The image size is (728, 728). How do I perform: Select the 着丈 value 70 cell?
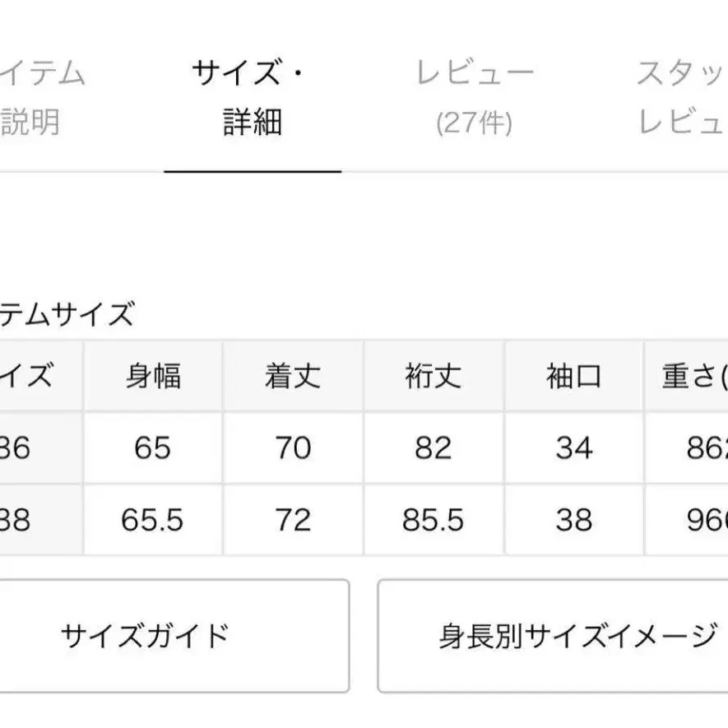click(292, 448)
